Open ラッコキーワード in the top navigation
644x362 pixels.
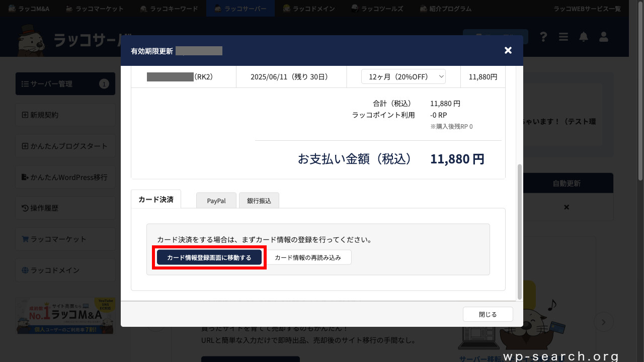169,9
